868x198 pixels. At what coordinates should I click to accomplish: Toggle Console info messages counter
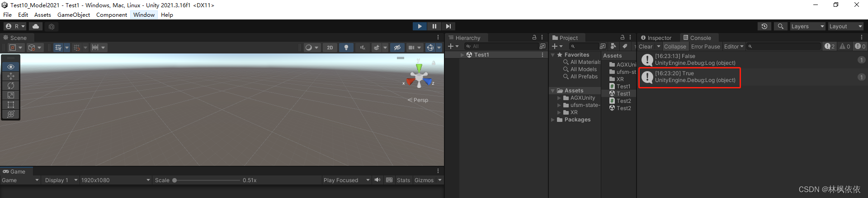tap(830, 46)
